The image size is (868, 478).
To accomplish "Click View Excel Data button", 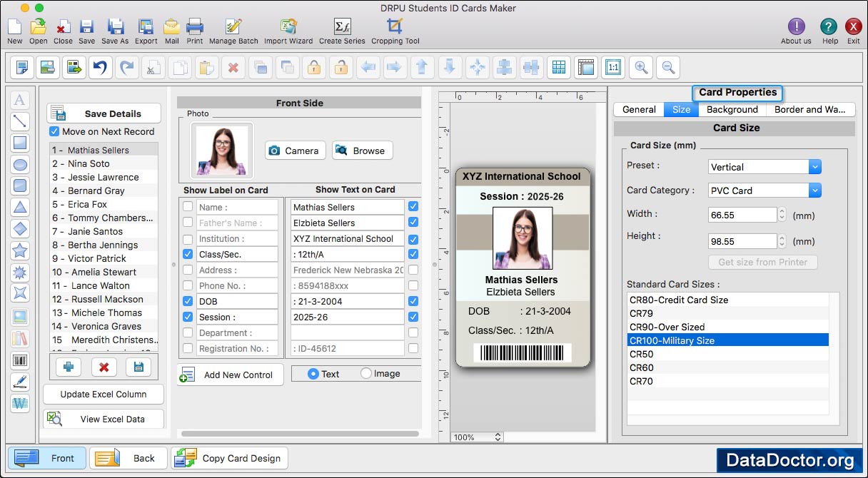I will 104,419.
